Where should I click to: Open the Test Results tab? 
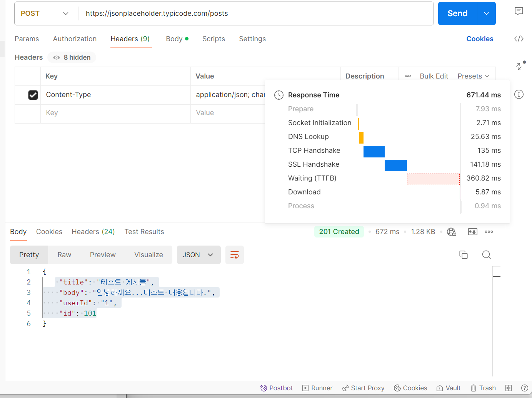pos(144,232)
